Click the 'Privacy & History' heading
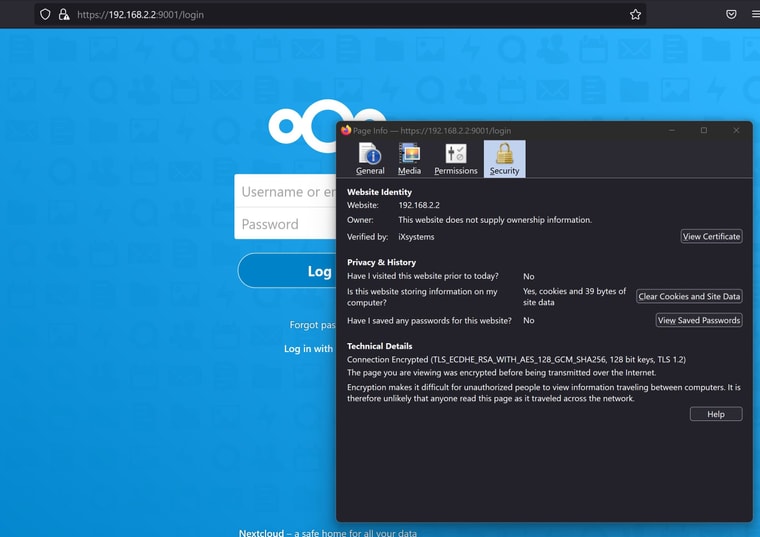Viewport: 760px width, 537px height. pos(381,262)
